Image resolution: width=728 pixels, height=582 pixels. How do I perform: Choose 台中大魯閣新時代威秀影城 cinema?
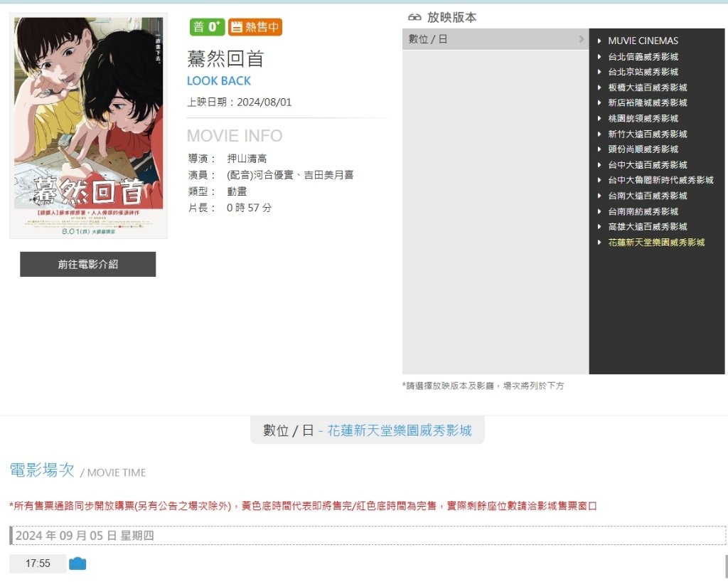click(x=660, y=180)
